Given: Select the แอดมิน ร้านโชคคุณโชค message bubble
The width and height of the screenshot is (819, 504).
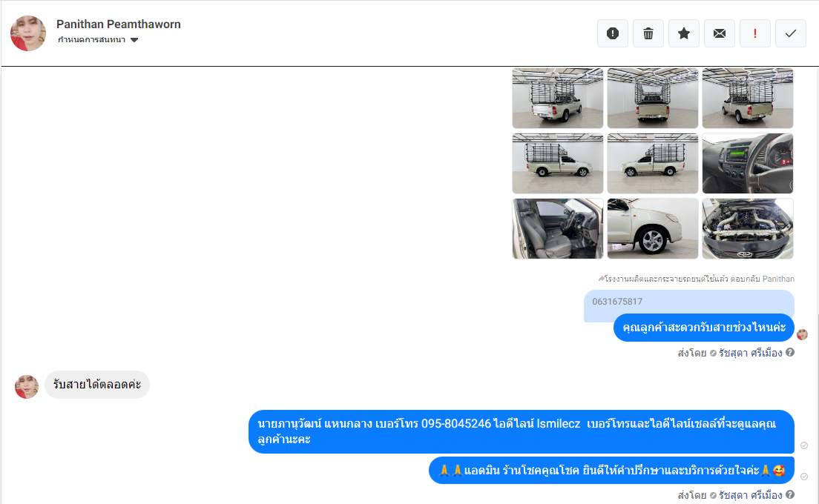Looking at the screenshot, I should pyautogui.click(x=611, y=470).
